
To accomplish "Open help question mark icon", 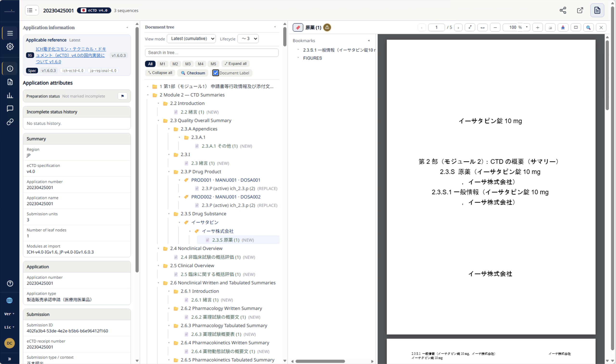I will coord(10,283).
